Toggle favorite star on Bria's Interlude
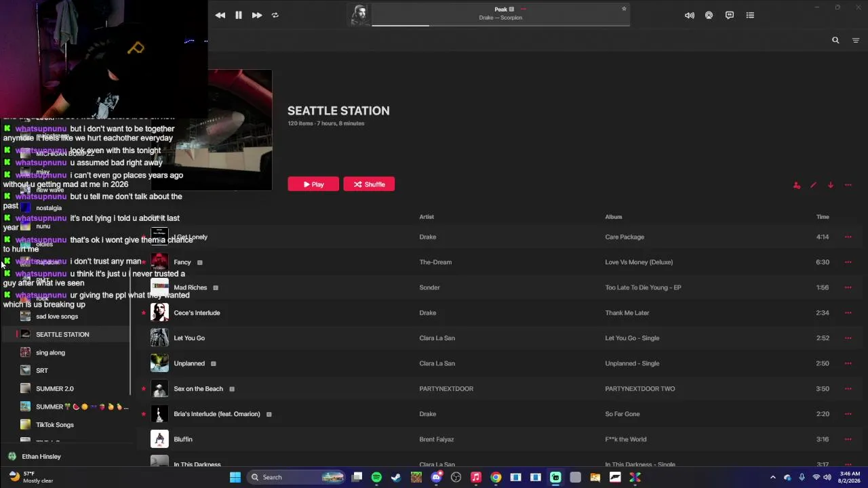The image size is (868, 488). coord(144,414)
